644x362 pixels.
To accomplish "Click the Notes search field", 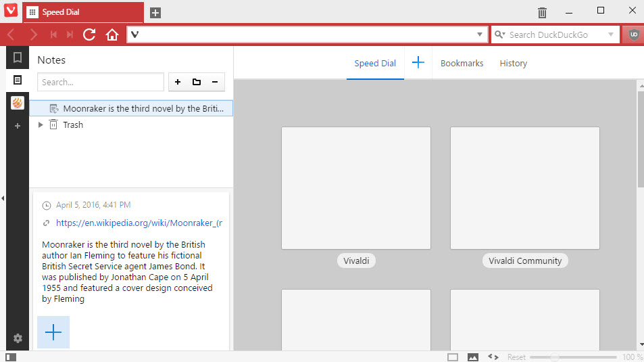I will tap(101, 82).
